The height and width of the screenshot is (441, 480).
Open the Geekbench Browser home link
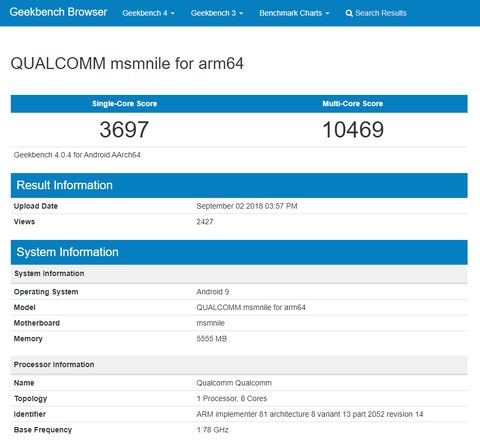tap(58, 12)
